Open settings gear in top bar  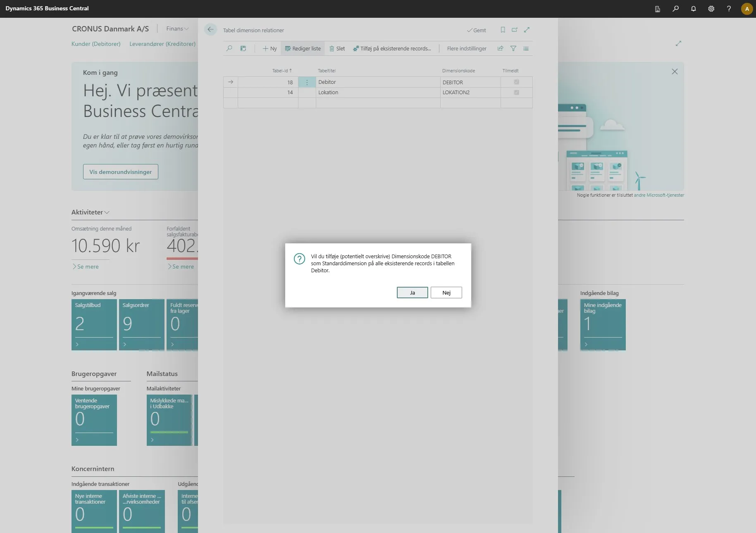711,9
